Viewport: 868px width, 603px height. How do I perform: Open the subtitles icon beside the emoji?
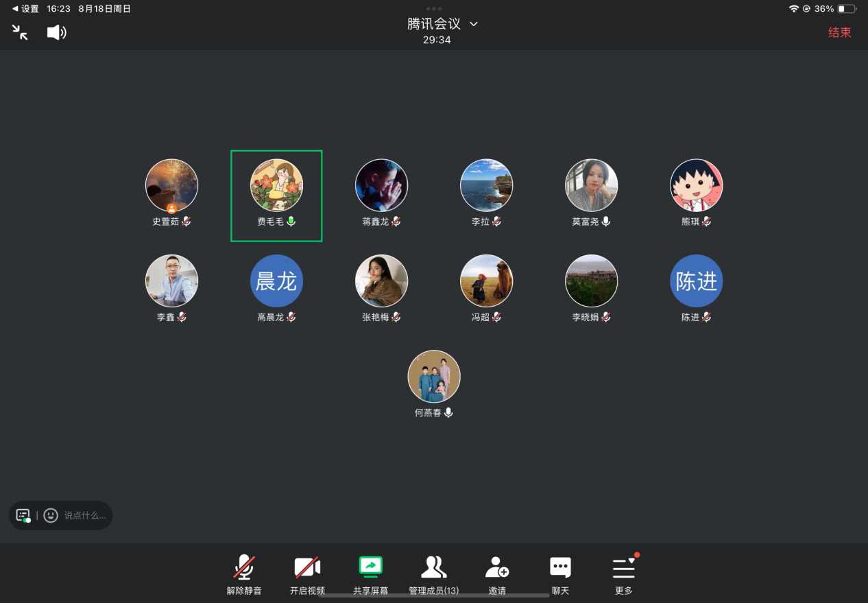23,515
